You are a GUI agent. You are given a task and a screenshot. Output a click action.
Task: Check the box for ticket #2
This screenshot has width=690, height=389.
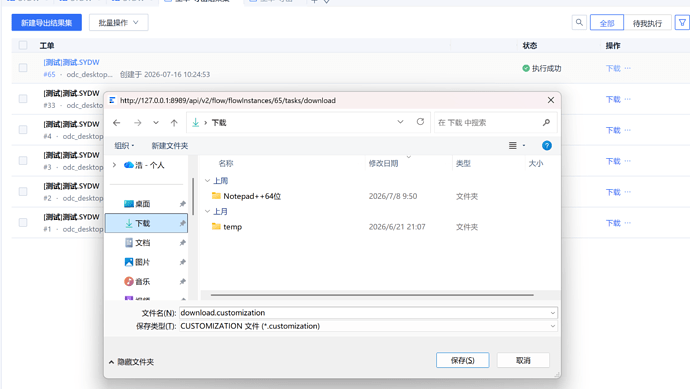pos(23,191)
